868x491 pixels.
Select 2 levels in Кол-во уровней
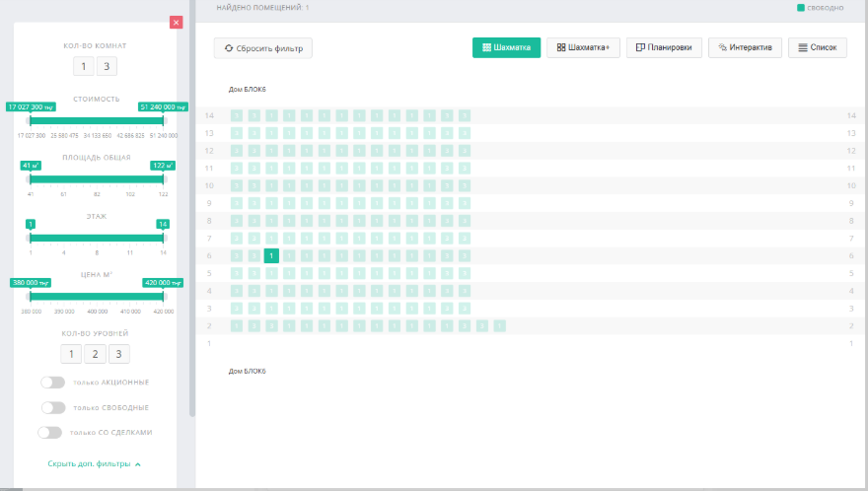pyautogui.click(x=95, y=354)
